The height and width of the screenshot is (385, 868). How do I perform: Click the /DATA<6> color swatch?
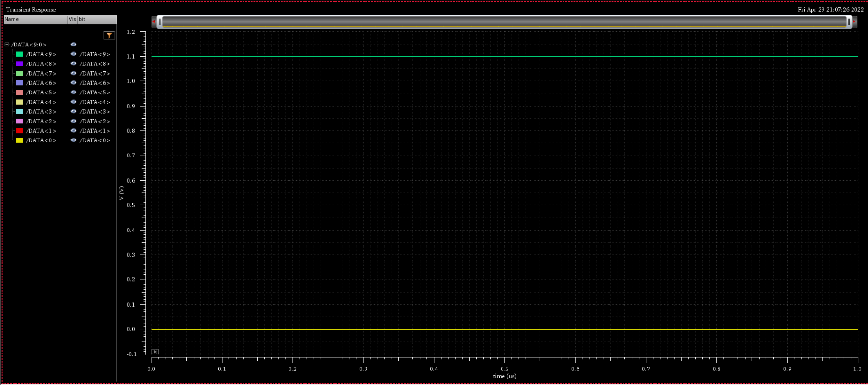pos(20,83)
